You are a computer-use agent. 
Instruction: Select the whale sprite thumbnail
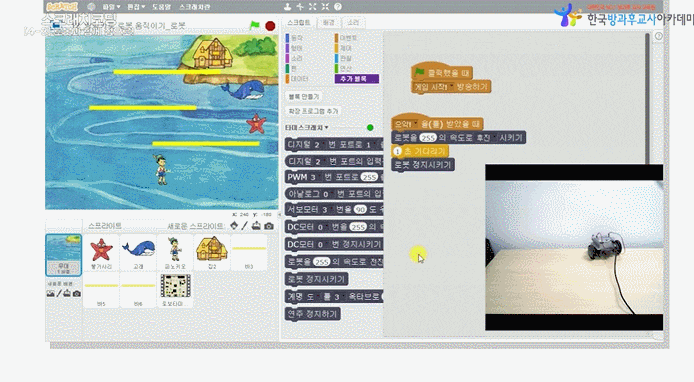(x=139, y=252)
